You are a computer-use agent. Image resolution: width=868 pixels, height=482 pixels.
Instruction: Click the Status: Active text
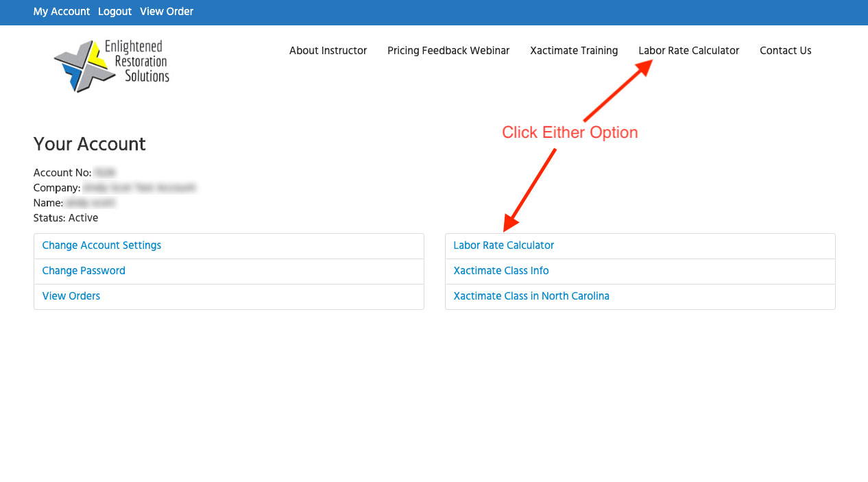66,218
